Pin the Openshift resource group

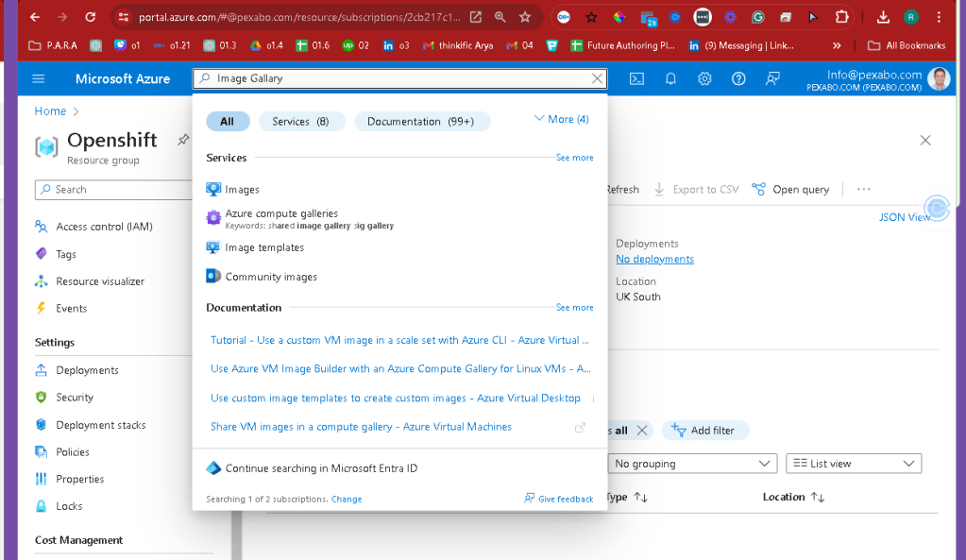click(x=183, y=140)
